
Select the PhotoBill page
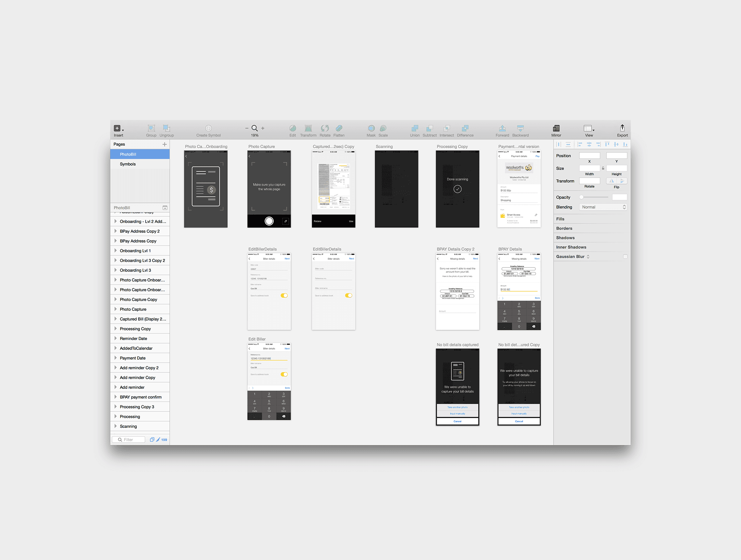click(128, 154)
